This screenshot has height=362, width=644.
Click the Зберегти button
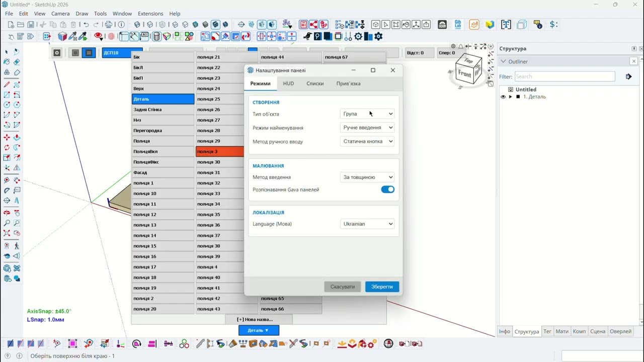(382, 287)
